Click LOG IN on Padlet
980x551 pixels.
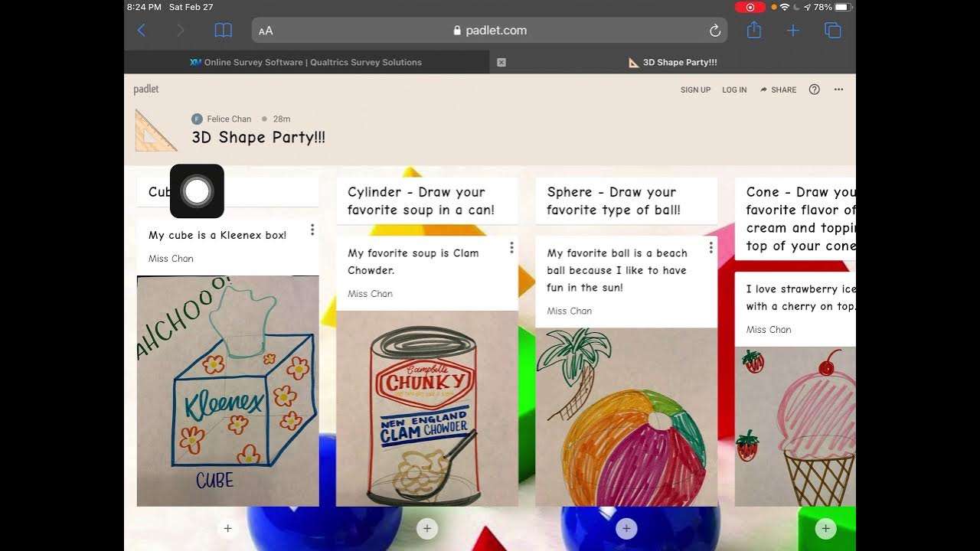(734, 90)
